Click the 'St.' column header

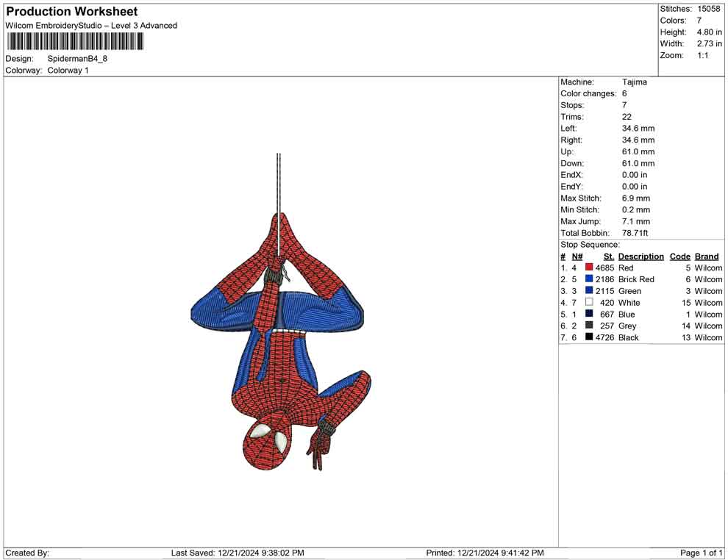click(x=609, y=256)
